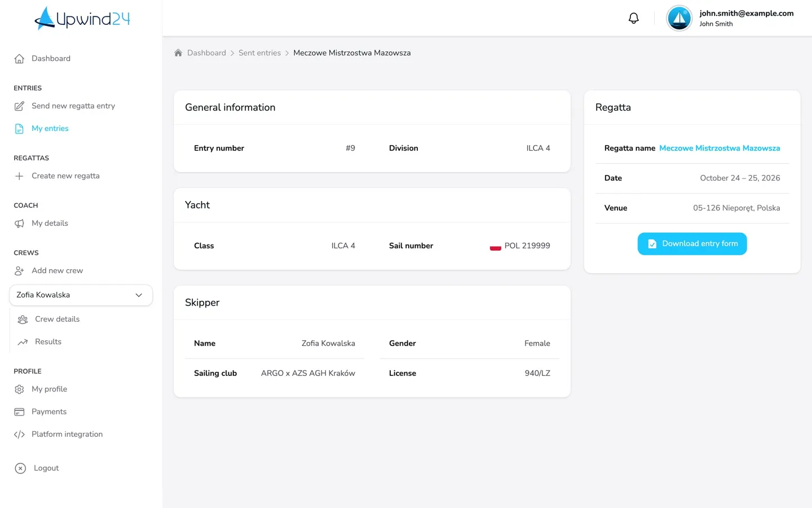Click the Upwind24 logo

82,18
